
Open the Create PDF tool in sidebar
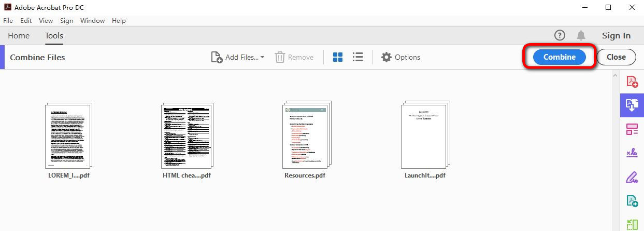[x=632, y=82]
